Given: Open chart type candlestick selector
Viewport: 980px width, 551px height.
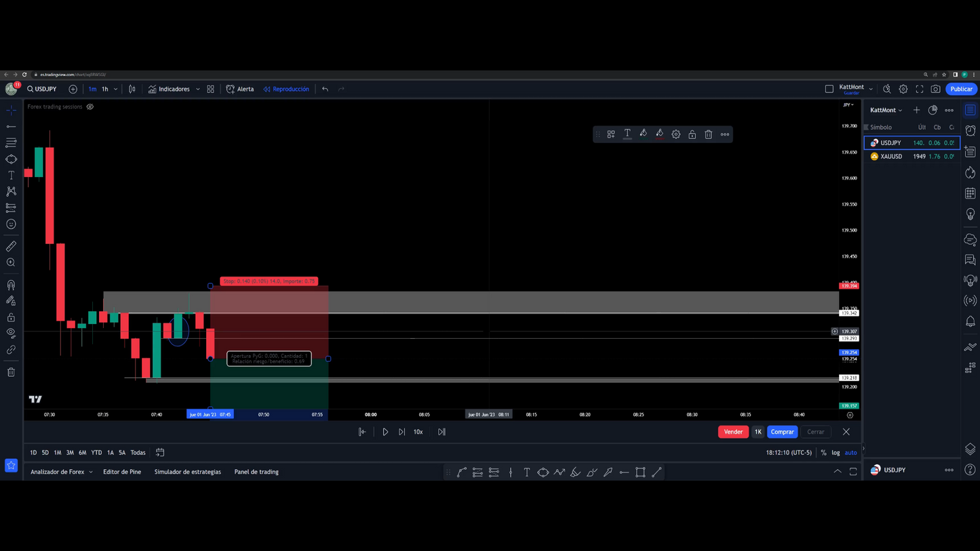Looking at the screenshot, I should [132, 89].
